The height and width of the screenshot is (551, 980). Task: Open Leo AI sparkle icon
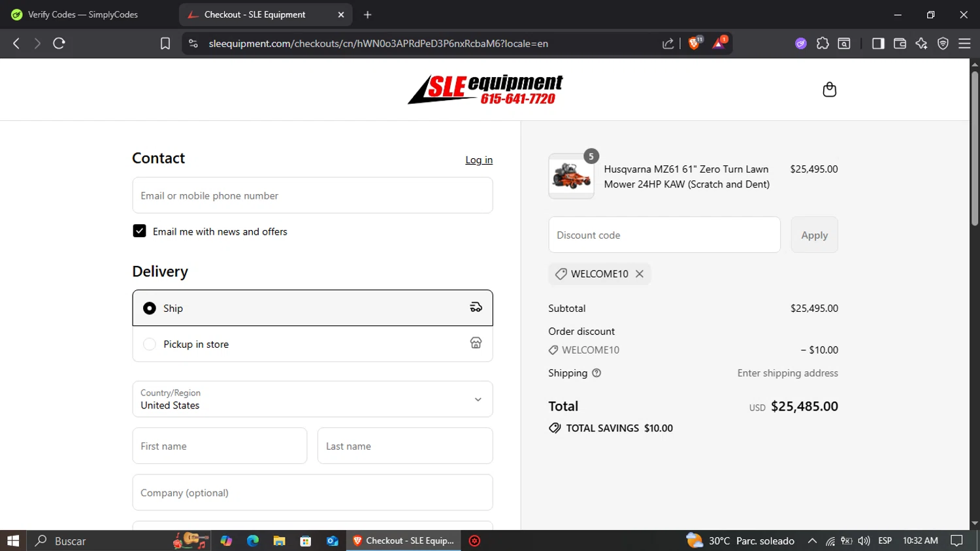pyautogui.click(x=921, y=43)
